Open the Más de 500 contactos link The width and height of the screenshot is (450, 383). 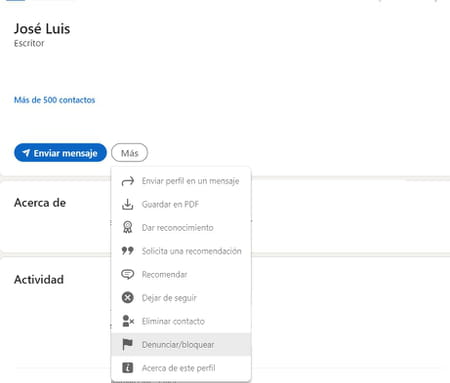[x=54, y=100]
